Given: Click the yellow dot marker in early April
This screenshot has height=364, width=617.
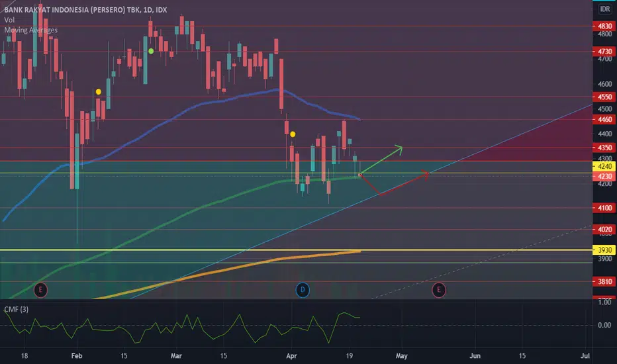Looking at the screenshot, I should pos(293,134).
